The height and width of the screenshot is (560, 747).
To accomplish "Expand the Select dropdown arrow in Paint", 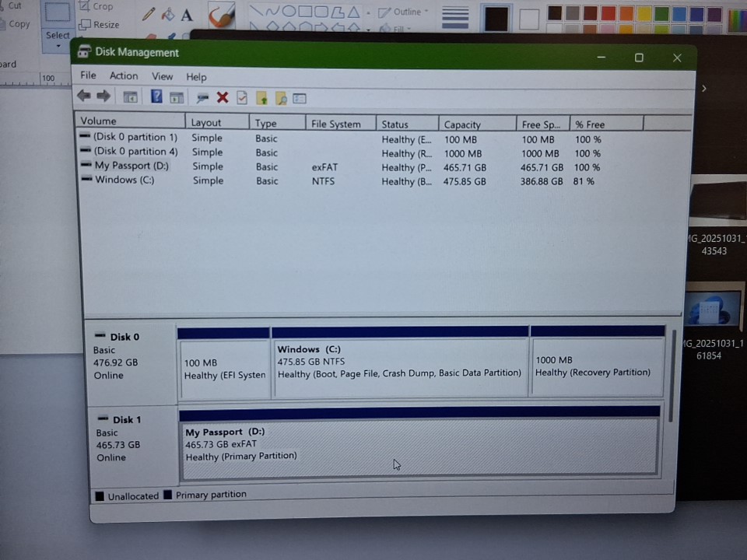I will [58, 46].
